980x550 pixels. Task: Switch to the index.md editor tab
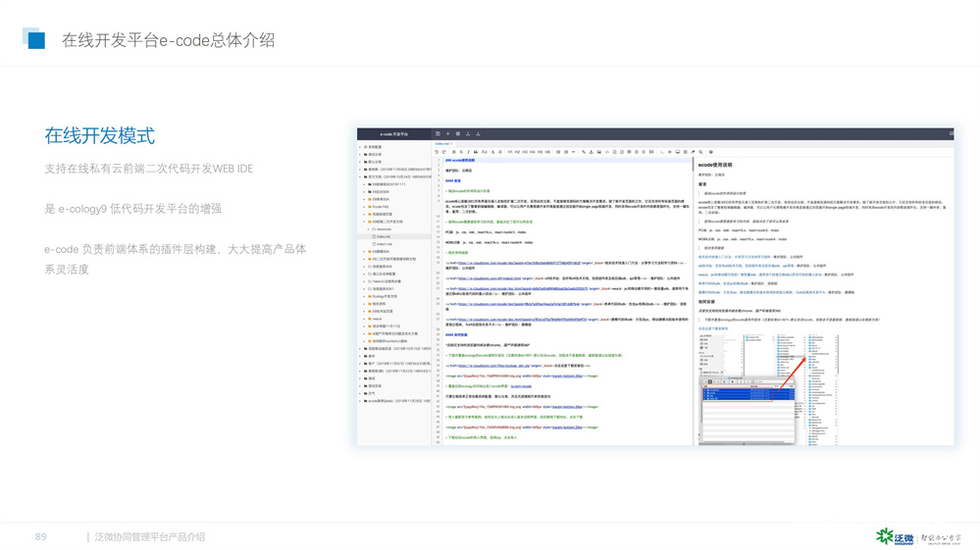pyautogui.click(x=441, y=143)
